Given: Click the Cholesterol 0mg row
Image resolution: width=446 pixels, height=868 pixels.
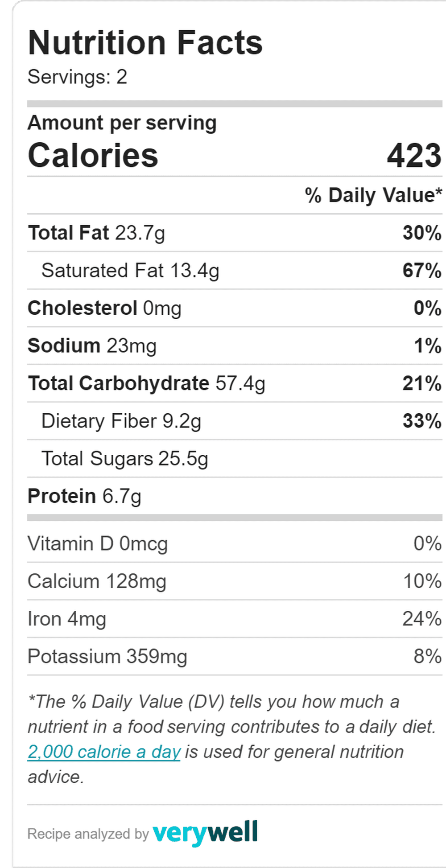Looking at the screenshot, I should [235, 308].
